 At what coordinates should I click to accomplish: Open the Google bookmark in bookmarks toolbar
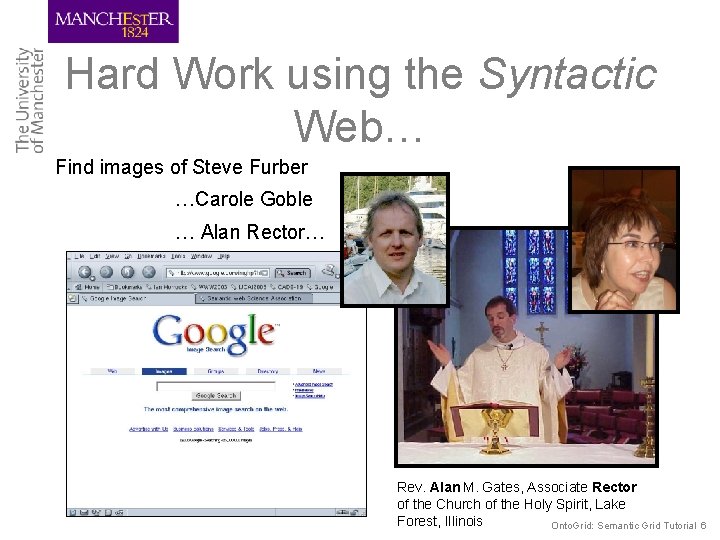tap(321, 287)
